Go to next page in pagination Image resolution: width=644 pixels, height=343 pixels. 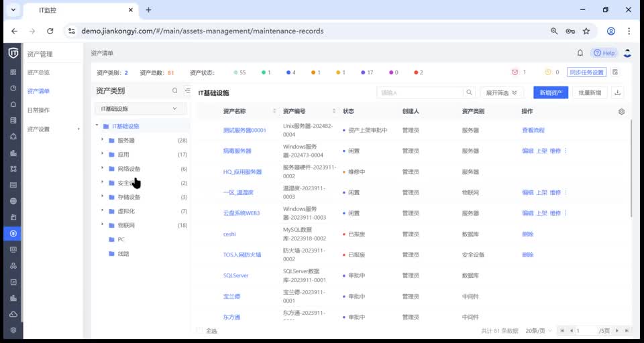click(616, 331)
